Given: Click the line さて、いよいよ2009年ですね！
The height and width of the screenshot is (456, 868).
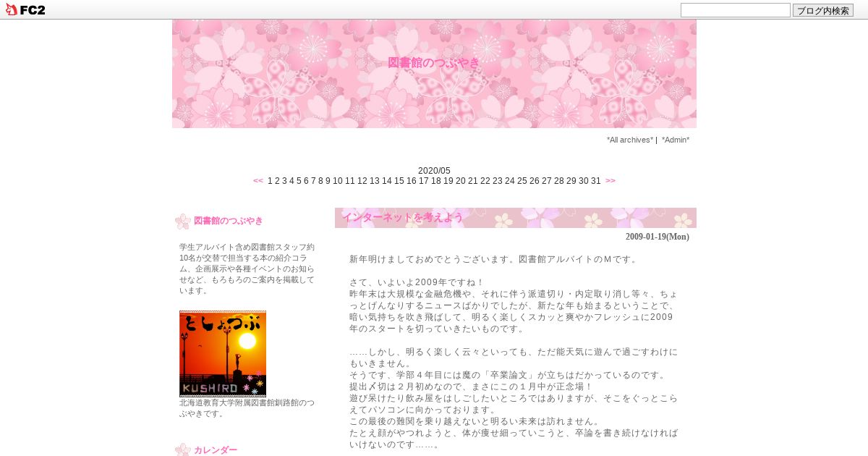Looking at the screenshot, I should [417, 282].
